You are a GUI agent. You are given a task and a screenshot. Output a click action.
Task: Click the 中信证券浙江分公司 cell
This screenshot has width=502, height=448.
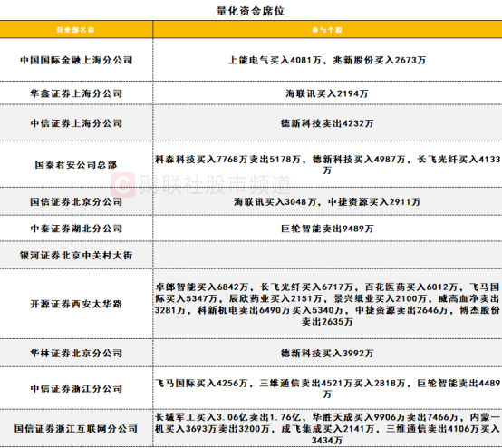click(x=76, y=388)
